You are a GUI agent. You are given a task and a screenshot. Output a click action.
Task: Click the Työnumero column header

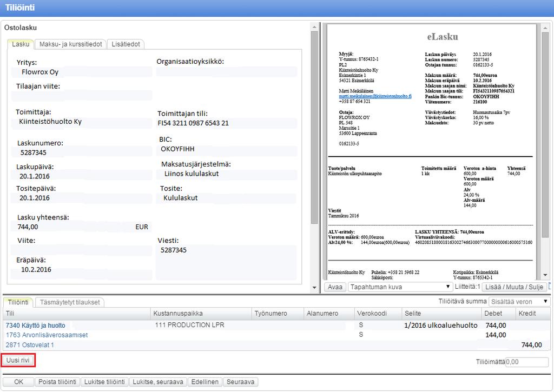(278, 313)
